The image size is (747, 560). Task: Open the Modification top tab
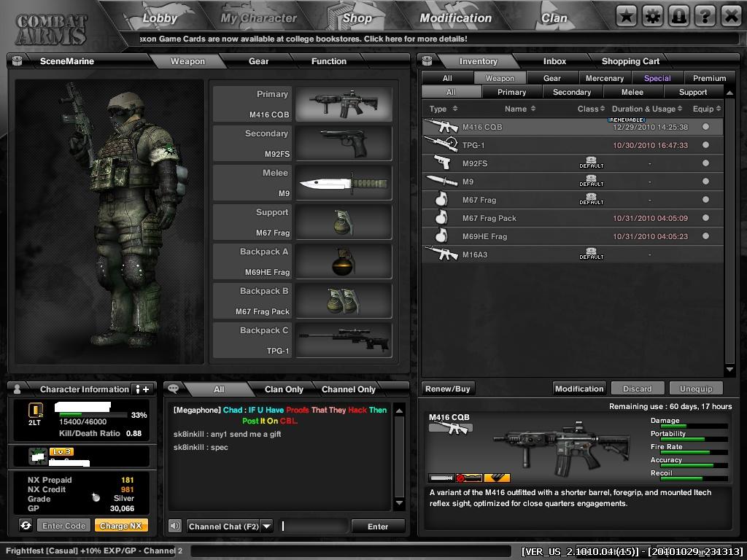point(455,18)
